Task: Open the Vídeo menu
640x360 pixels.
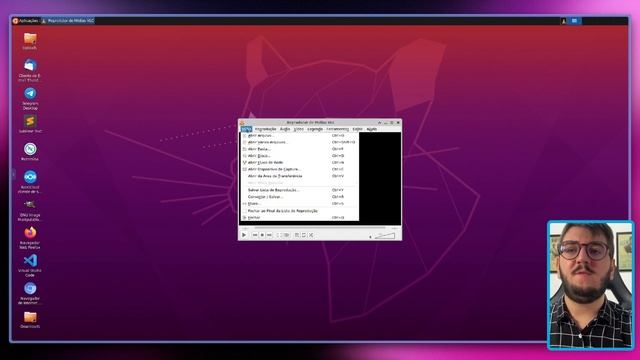Action: (x=299, y=129)
